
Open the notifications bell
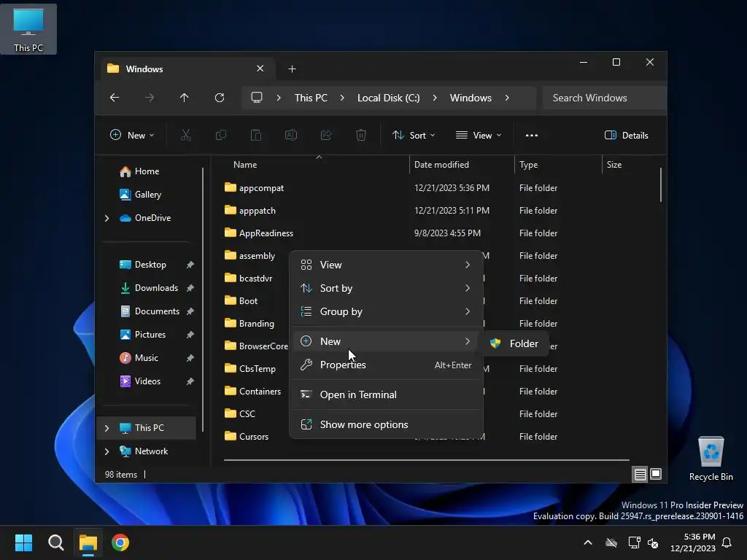[x=727, y=542]
